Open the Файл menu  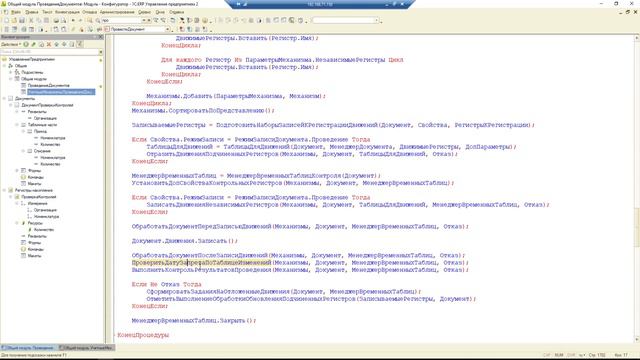16,12
